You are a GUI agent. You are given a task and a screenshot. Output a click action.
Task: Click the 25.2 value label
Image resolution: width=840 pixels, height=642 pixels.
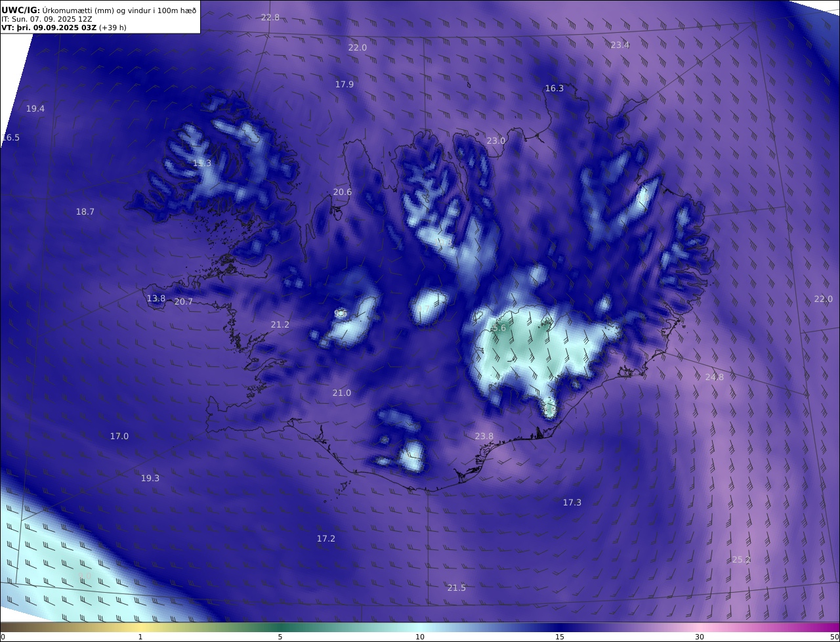click(741, 559)
